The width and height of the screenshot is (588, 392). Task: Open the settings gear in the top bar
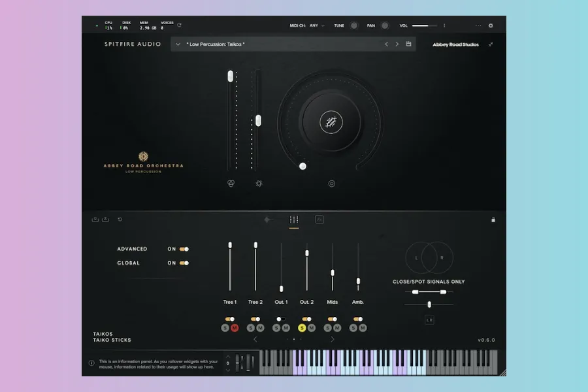coord(491,26)
